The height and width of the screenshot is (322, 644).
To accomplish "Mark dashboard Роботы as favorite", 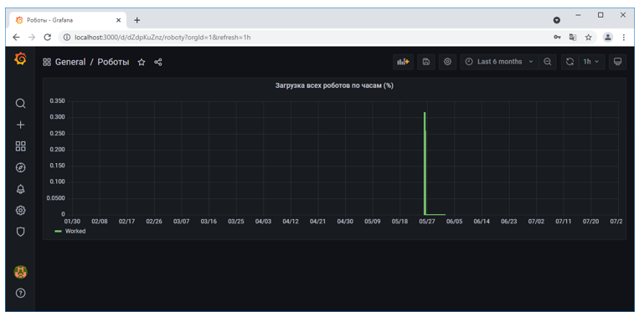I will 142,62.
